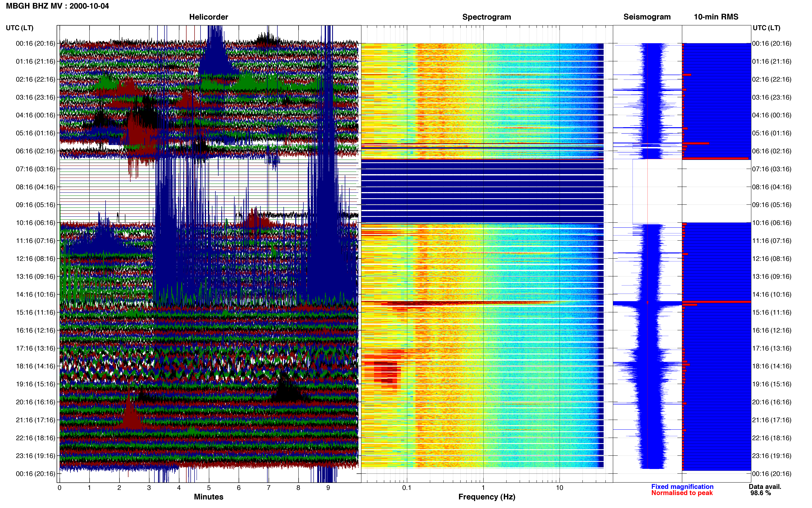
Task: Click minute tick 5 on helicorder axis
Action: 209,488
